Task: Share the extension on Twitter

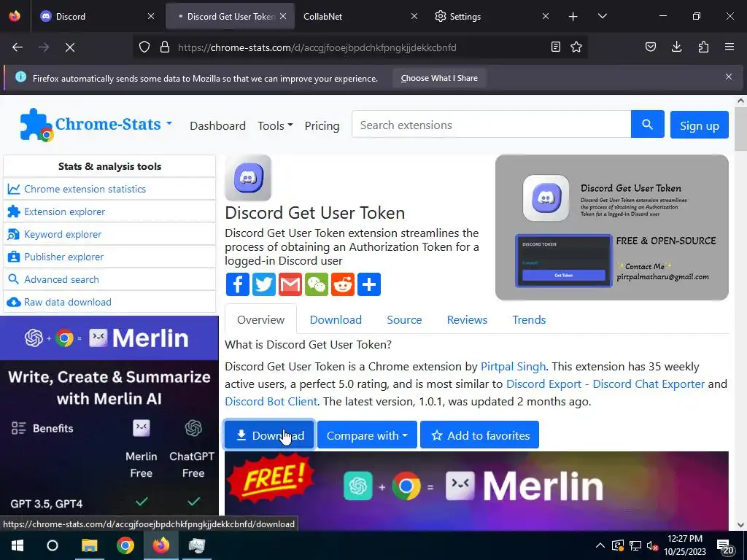Action: click(x=263, y=284)
